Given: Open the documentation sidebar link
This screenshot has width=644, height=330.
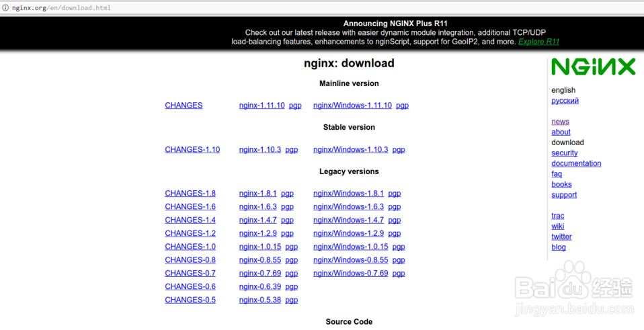Looking at the screenshot, I should 576,163.
